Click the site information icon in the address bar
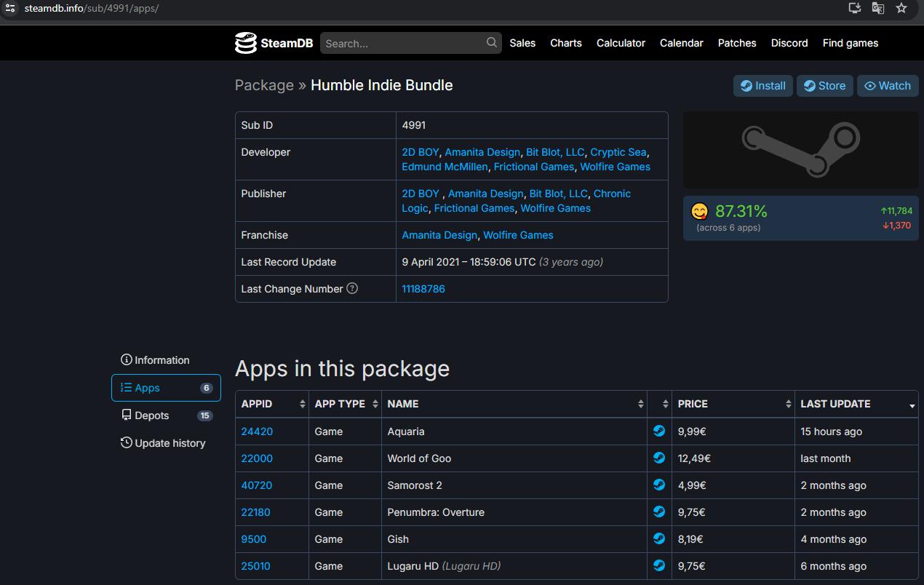The width and height of the screenshot is (924, 585). click(9, 8)
